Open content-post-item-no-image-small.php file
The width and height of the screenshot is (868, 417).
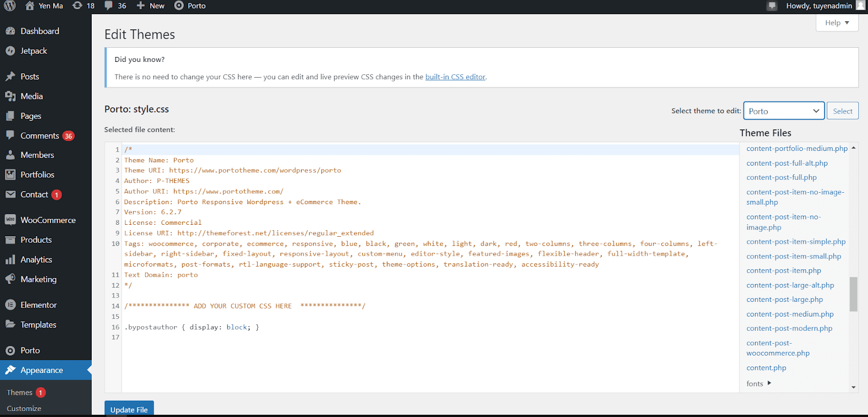[795, 197]
